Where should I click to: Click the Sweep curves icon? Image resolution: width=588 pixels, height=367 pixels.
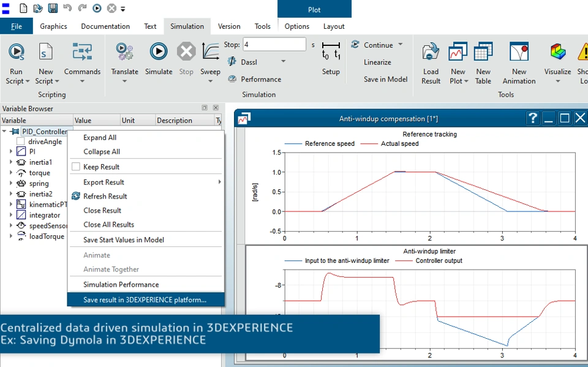point(210,51)
